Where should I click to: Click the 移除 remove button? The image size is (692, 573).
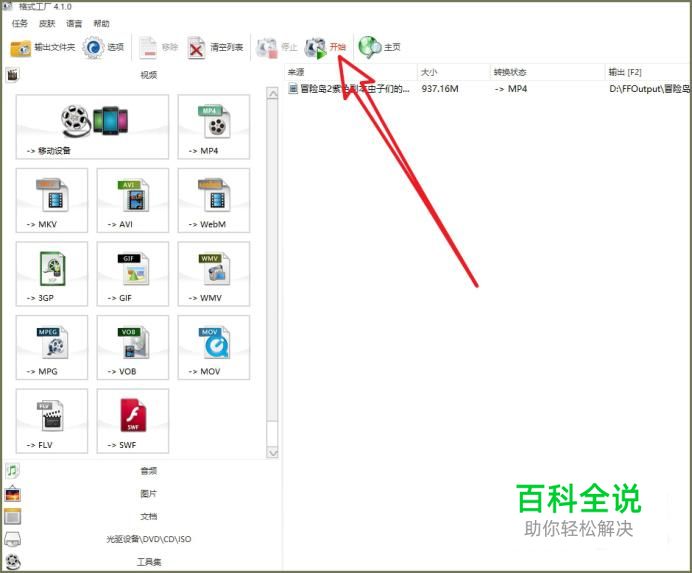(158, 47)
